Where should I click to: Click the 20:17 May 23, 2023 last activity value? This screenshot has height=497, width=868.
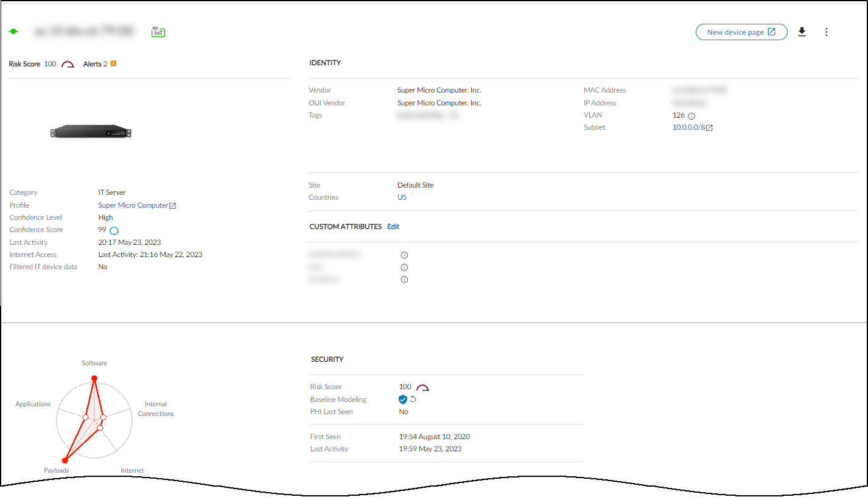[130, 242]
